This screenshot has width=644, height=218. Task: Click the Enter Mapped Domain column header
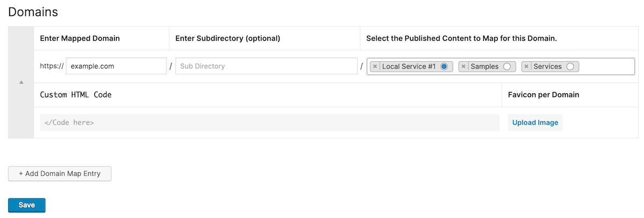pos(80,39)
